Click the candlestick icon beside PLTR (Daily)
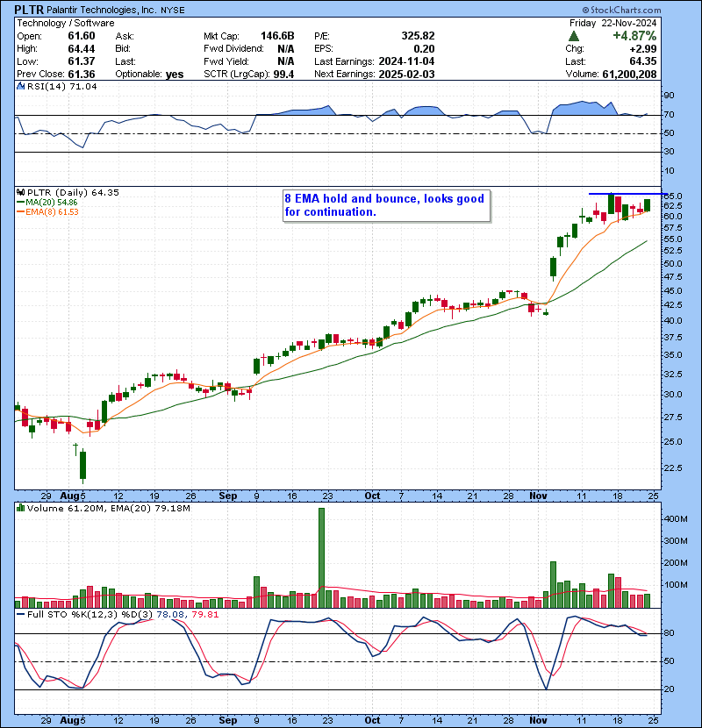702x728 pixels. click(20, 192)
